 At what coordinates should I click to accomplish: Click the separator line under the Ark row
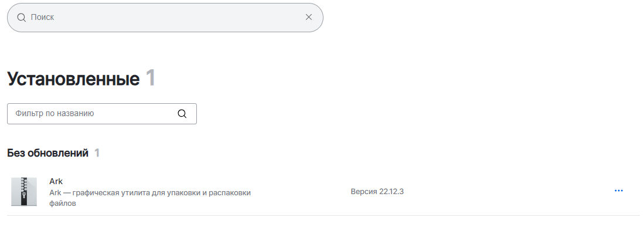pyautogui.click(x=322, y=215)
